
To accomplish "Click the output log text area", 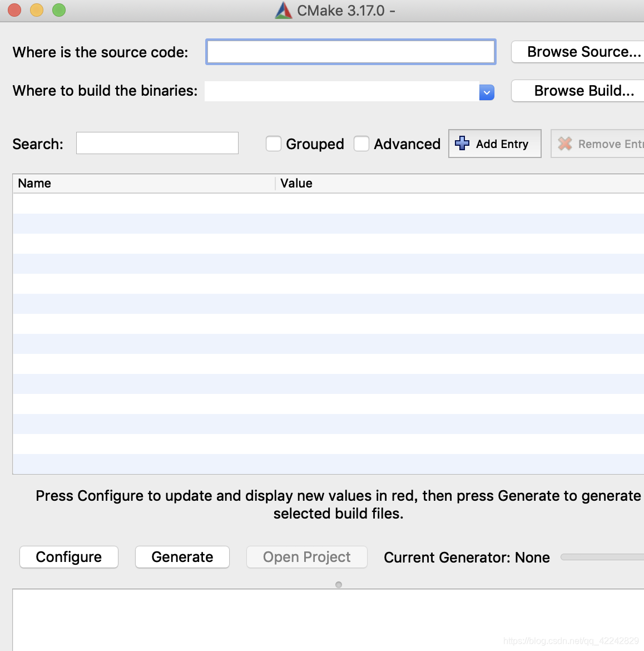I will 328,620.
